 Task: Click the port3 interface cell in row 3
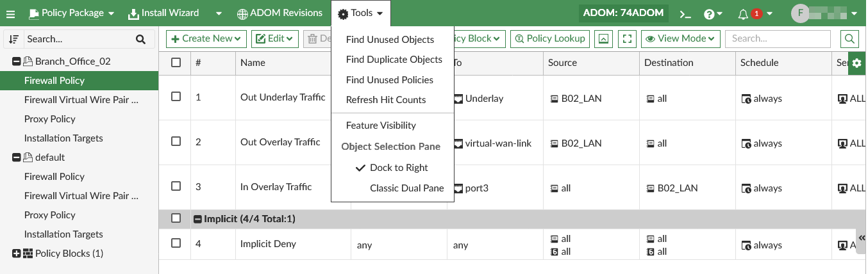click(471, 188)
